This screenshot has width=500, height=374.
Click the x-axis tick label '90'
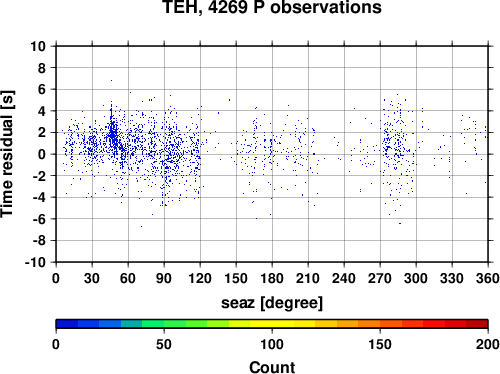point(164,278)
